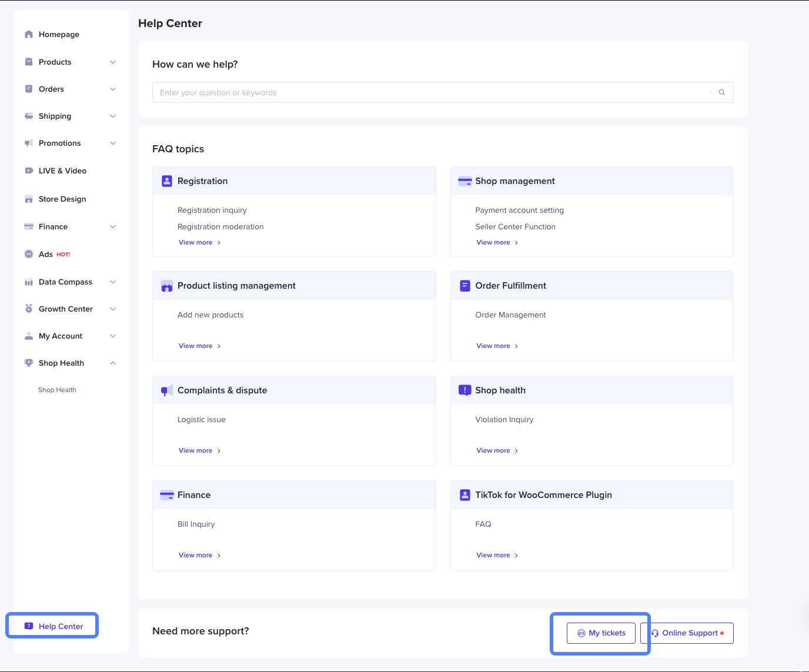Open the My tickets button

pyautogui.click(x=601, y=633)
